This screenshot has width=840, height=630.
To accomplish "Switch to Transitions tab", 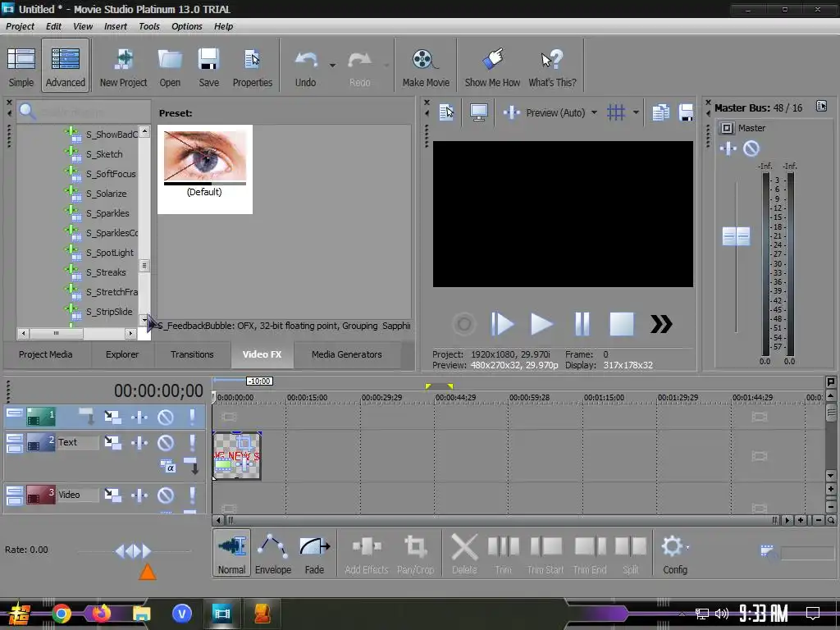I will click(x=192, y=354).
